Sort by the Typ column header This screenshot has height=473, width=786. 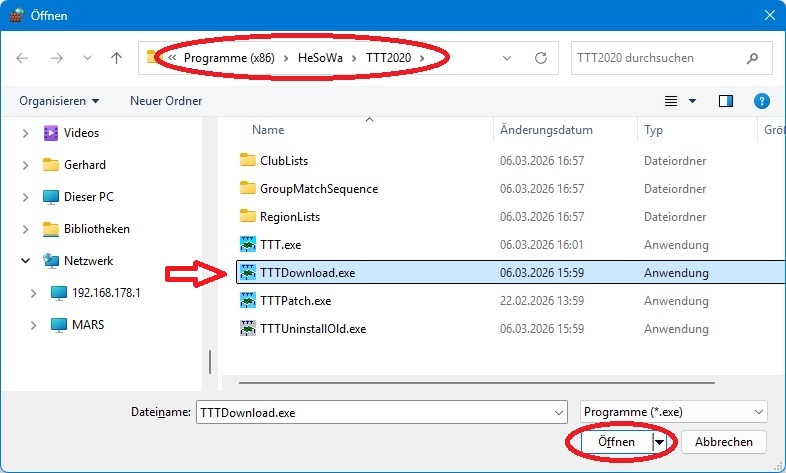[x=653, y=130]
